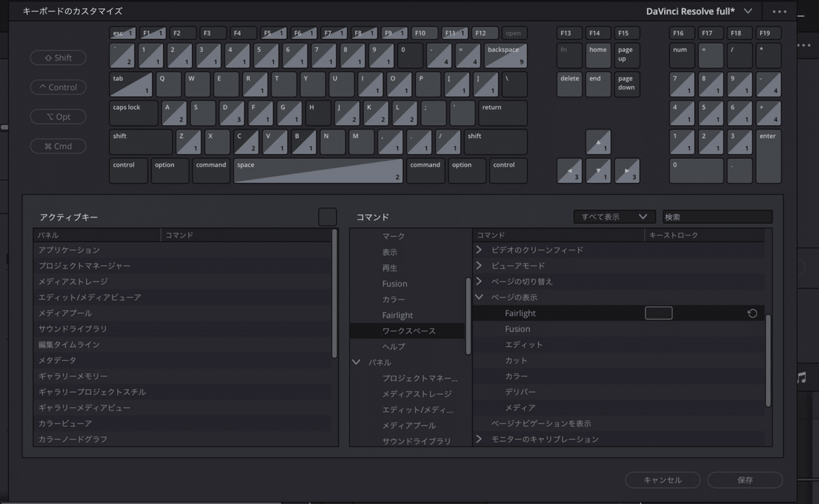
Task: Click the 検索 search field
Action: [717, 217]
